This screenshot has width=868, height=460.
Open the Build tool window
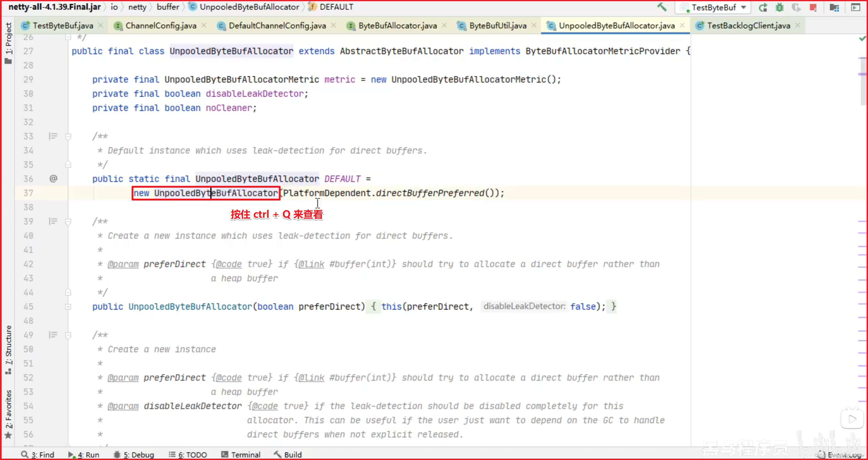[x=288, y=454]
